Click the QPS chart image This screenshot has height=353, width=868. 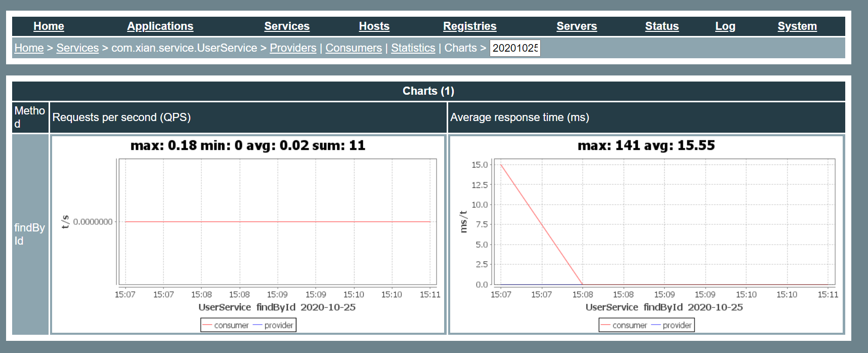(248, 234)
